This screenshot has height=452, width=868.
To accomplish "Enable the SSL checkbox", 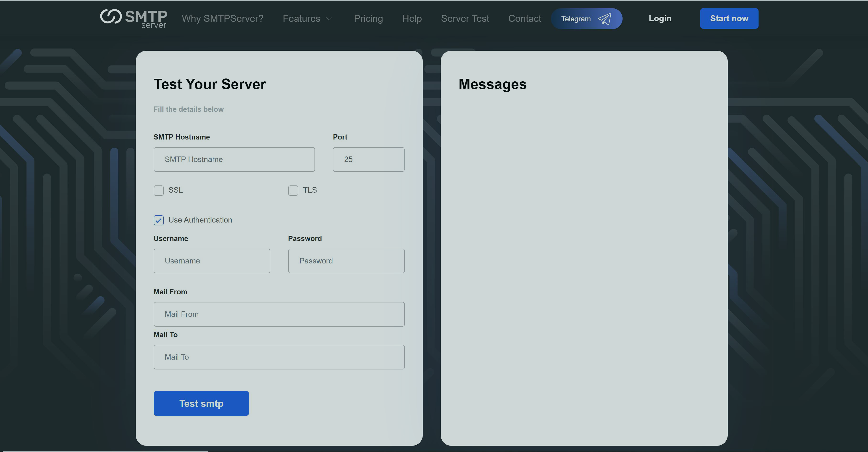I will point(159,190).
